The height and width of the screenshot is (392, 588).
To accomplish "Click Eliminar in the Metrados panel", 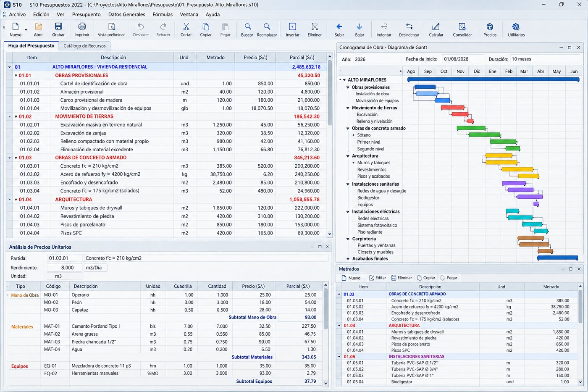I will (401, 278).
